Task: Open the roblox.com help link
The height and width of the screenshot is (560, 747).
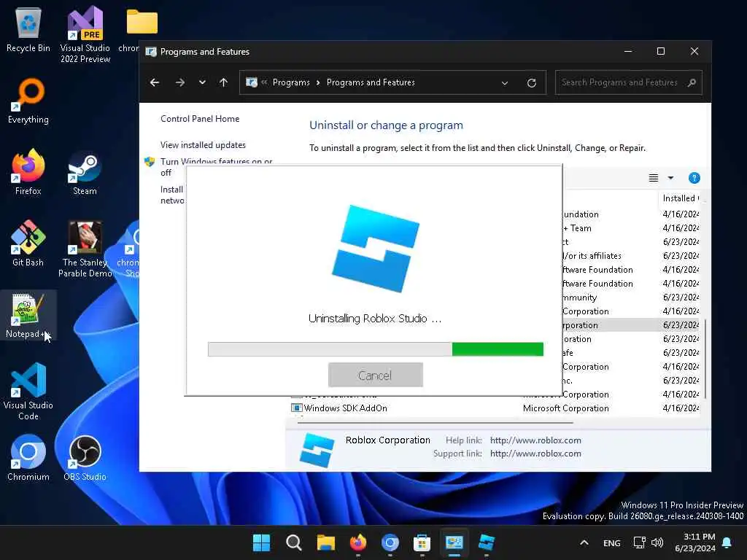Action: click(x=535, y=440)
